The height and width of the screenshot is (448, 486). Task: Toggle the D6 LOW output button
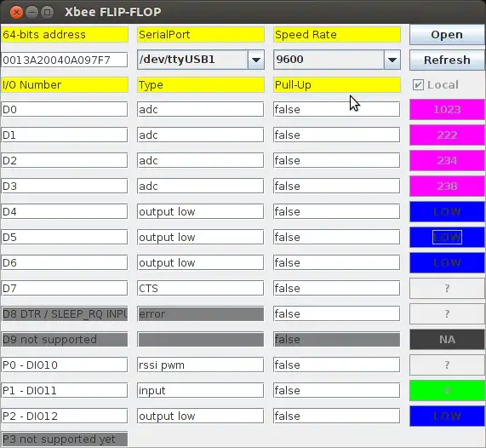click(447, 263)
